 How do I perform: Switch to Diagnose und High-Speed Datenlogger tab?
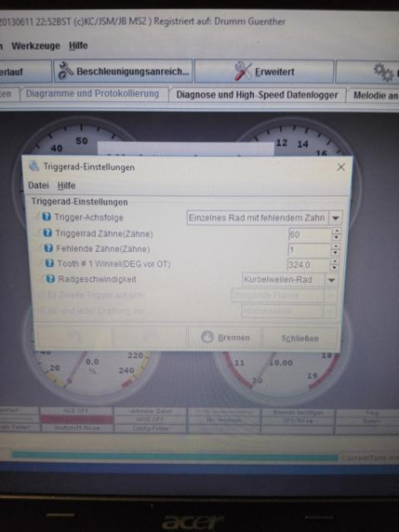[x=257, y=95]
